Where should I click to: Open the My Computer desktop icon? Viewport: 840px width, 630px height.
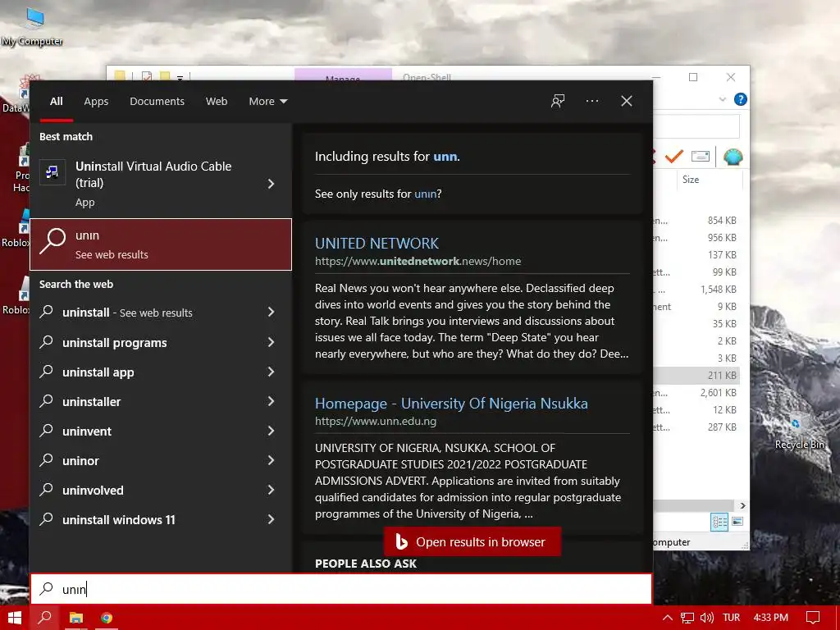(33, 26)
